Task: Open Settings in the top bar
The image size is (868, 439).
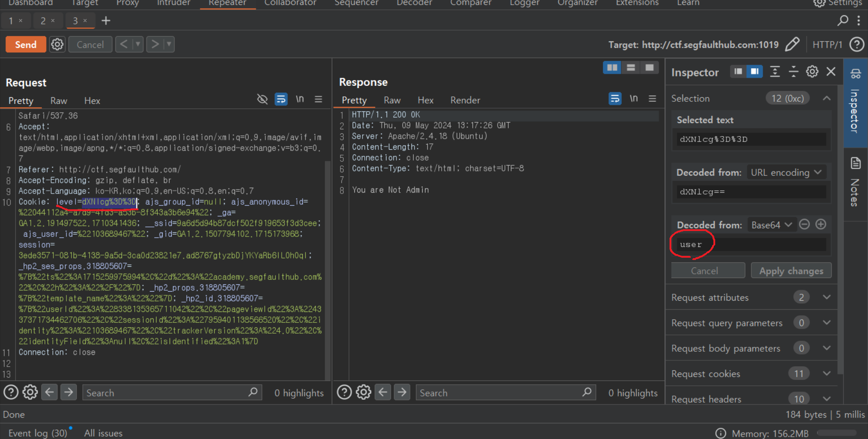Action: click(x=838, y=3)
